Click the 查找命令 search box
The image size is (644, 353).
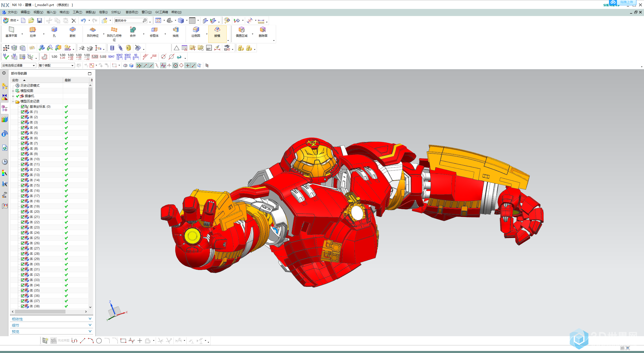131,20
